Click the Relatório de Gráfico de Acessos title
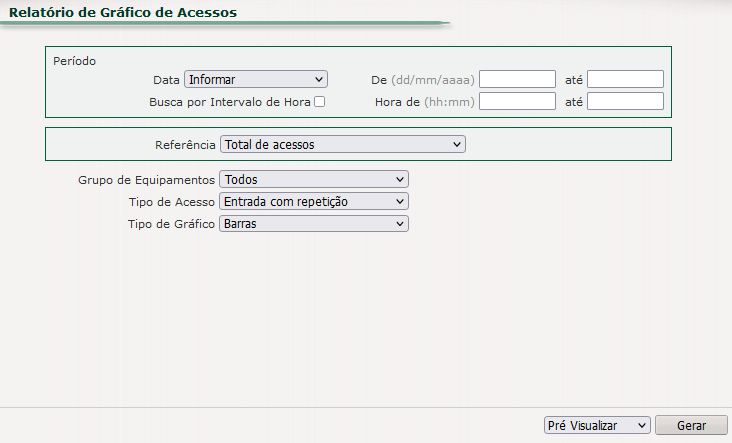Screen dimensions: 732x443 tap(123, 13)
